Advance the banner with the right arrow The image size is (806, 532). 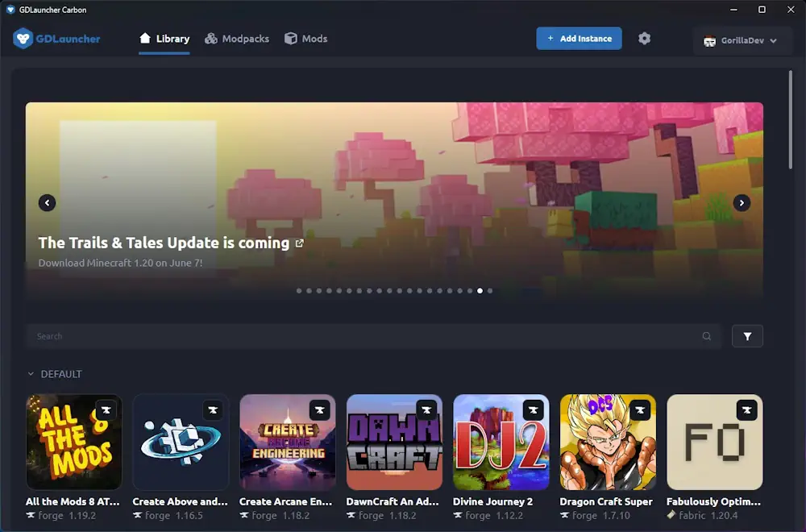[x=742, y=202]
